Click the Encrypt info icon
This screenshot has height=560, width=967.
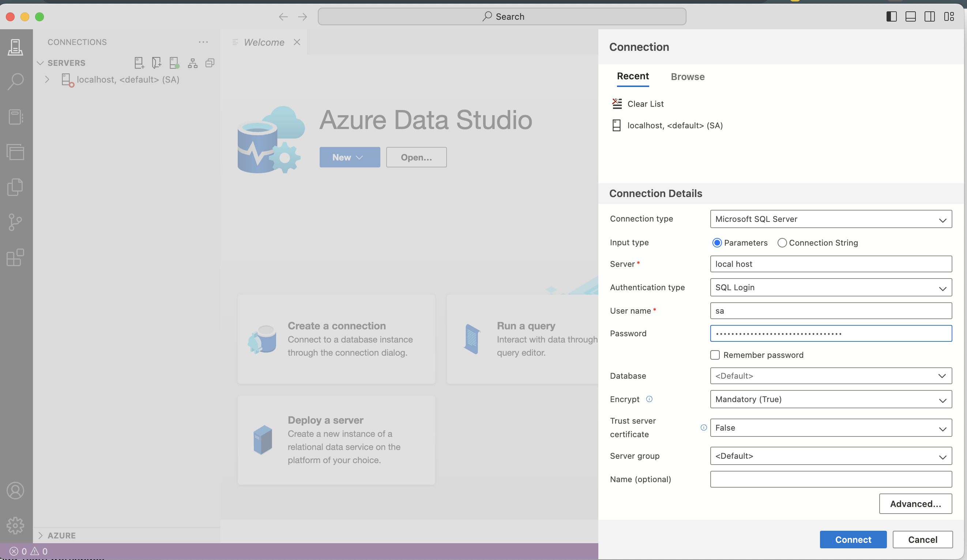[x=649, y=399]
